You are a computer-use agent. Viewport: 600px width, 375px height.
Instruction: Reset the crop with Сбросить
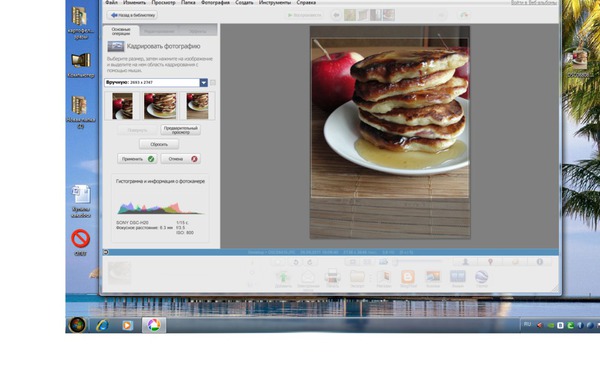(x=159, y=144)
